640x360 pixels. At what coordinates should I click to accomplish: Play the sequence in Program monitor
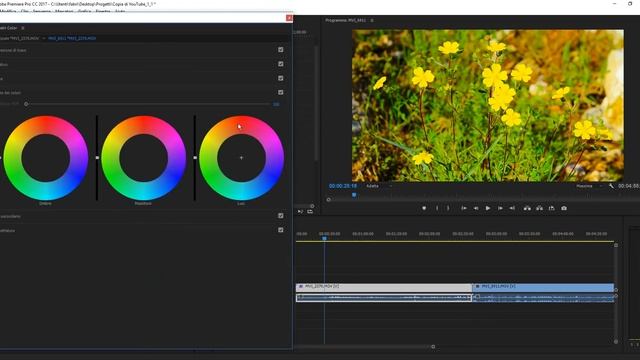click(488, 208)
